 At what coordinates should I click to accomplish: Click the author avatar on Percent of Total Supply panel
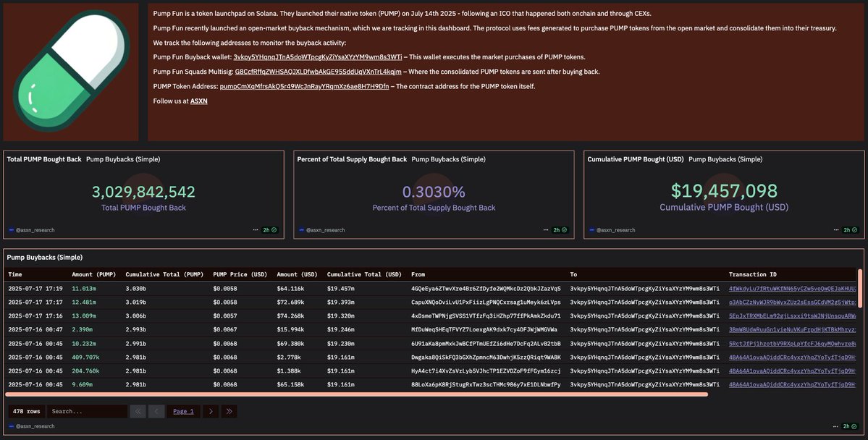tap(301, 229)
